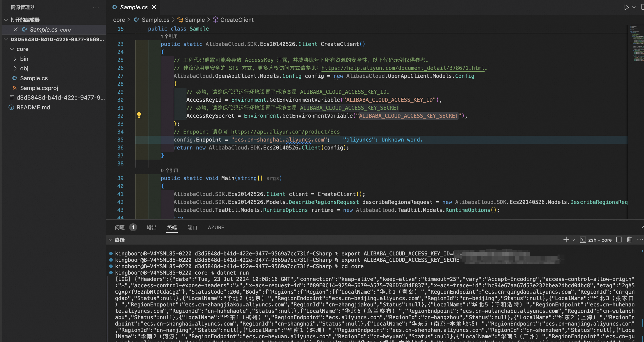Screen dimensions: 644x342
Task: Open the api.aliyun.com/product/Ecs link
Action: tap(285, 132)
